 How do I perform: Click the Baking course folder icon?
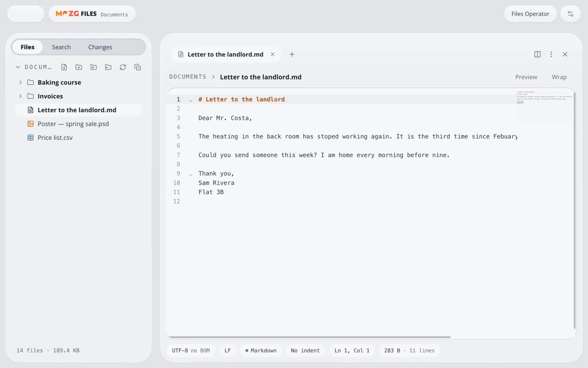coord(31,82)
